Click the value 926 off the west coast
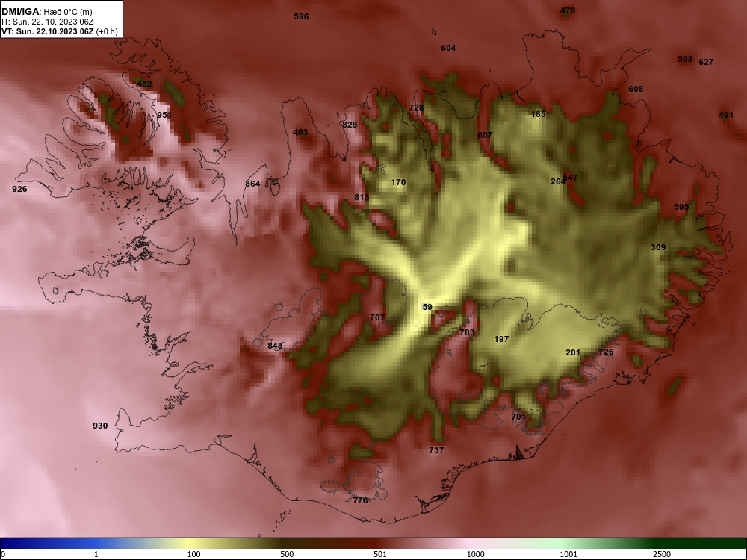This screenshot has height=560, width=747. tap(19, 189)
